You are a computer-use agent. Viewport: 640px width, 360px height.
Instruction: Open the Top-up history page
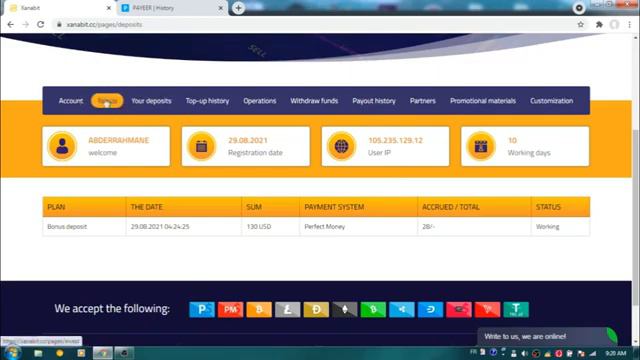(207, 101)
